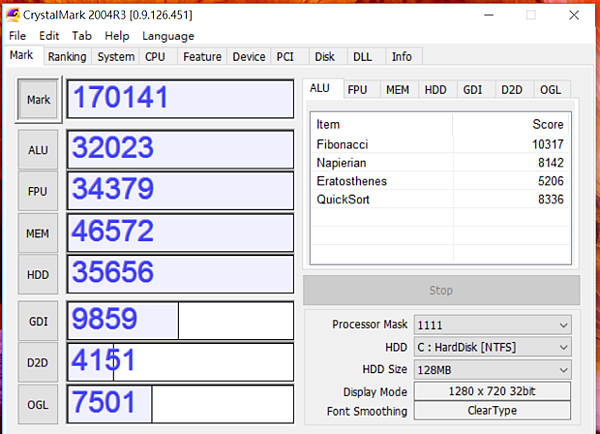Viewport: 600px width, 434px height.
Task: Switch to the Feature tab
Action: (202, 57)
